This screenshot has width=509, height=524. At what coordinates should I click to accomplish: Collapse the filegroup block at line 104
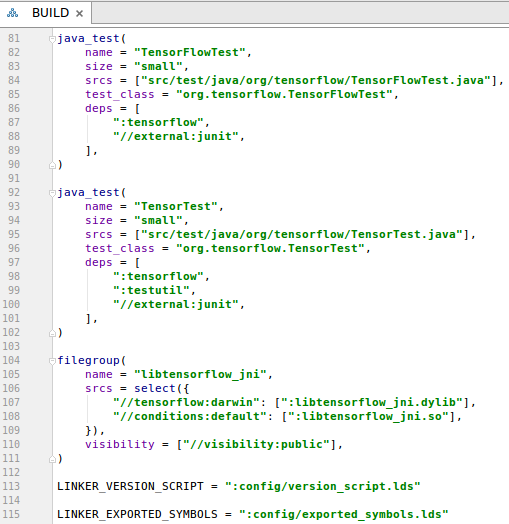[52, 361]
